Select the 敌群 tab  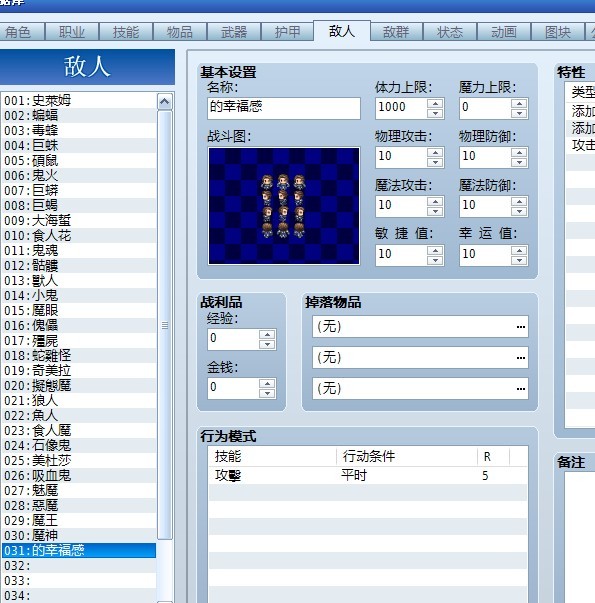[x=396, y=32]
